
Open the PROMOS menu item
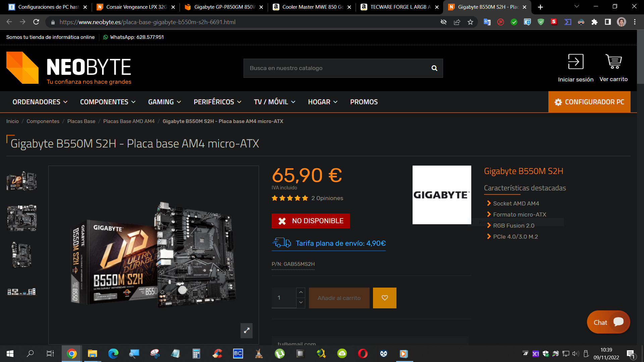tap(364, 102)
